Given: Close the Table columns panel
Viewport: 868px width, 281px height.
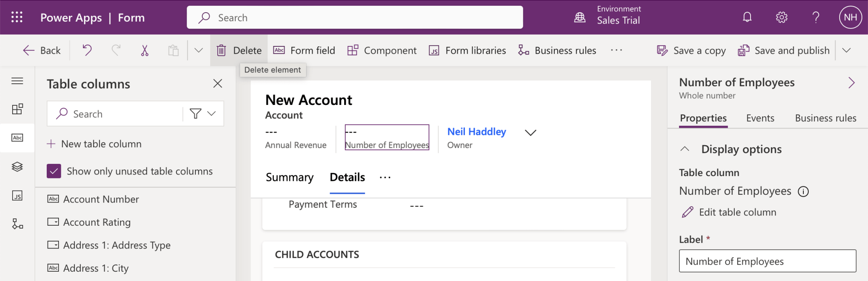Looking at the screenshot, I should [218, 84].
